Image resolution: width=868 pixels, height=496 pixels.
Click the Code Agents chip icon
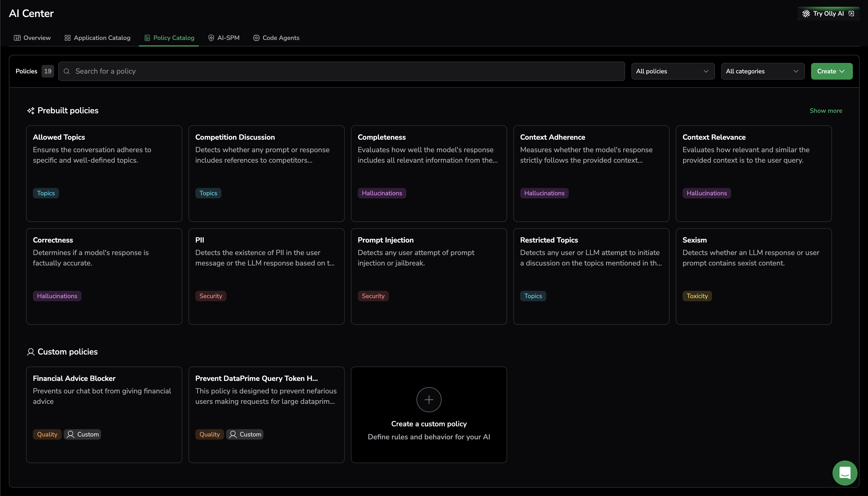click(256, 38)
